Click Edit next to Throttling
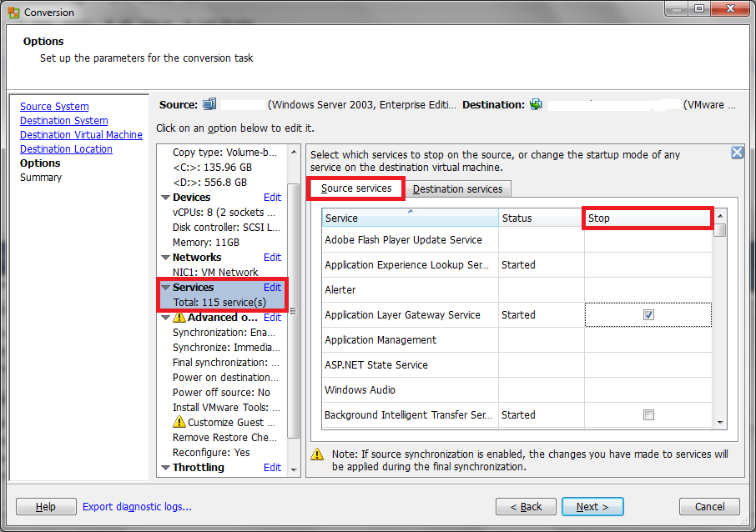 click(x=272, y=468)
